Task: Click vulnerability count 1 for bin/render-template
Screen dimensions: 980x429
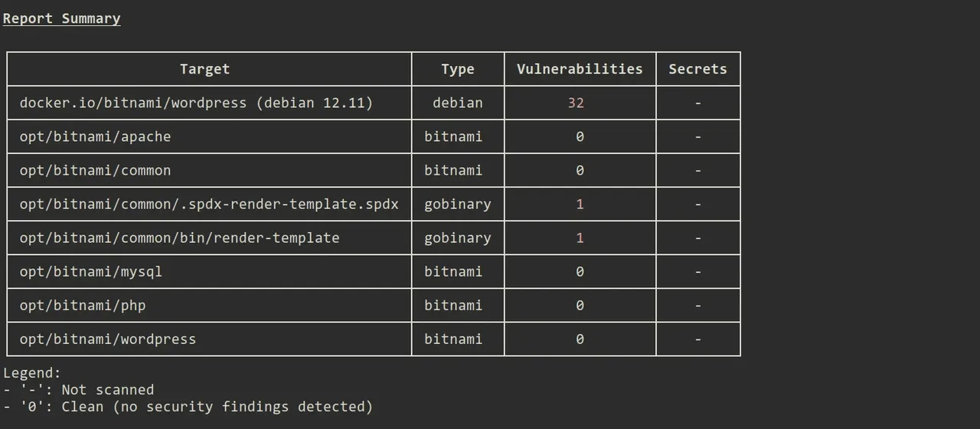Action: point(580,237)
